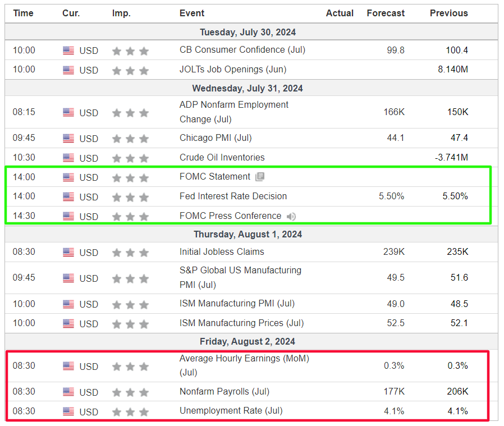Screen dimensions: 504x426
Task: Open Nonfarm Payrolls (Jul) event
Action: point(224,392)
